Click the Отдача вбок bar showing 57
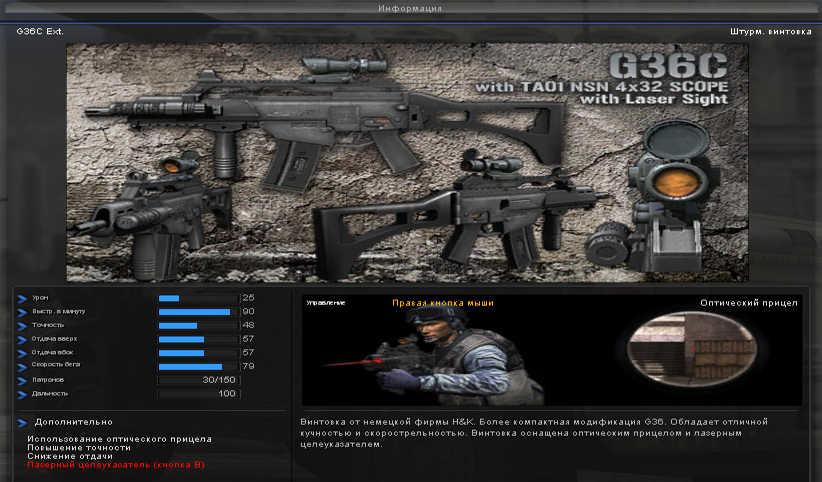Viewport: 822px width, 482px height. (199, 352)
